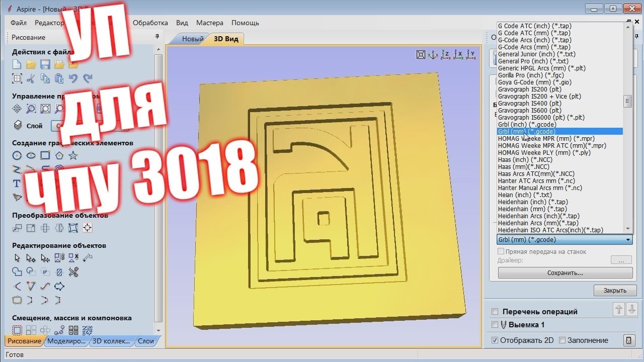Click the Сохранить... button

[x=565, y=273]
